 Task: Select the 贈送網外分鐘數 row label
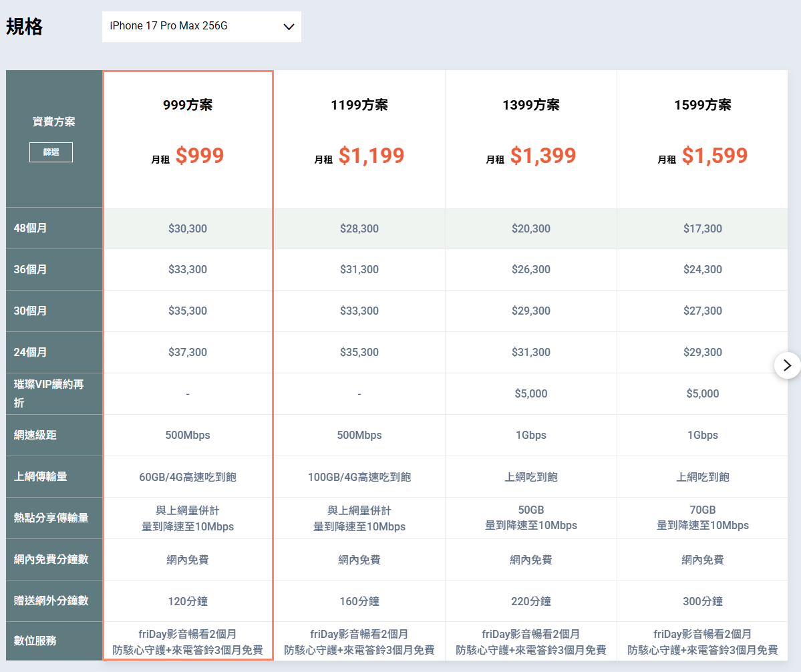[51, 601]
